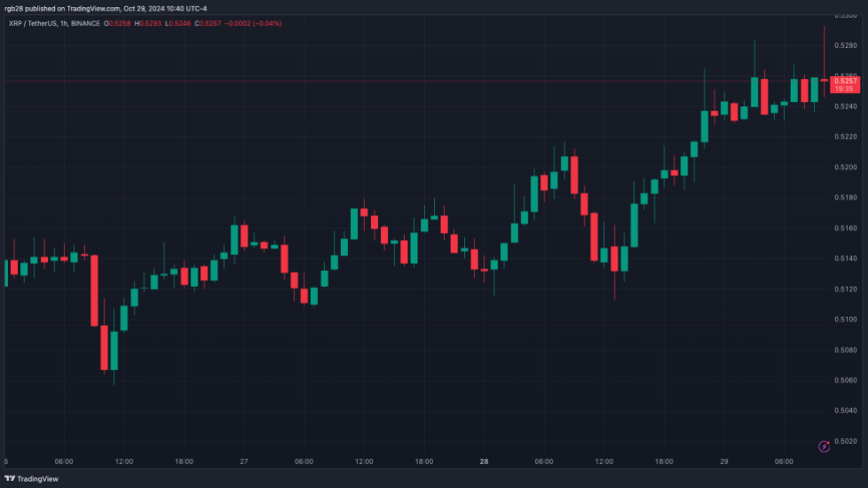Click the purple lightning bolt icon
The height and width of the screenshot is (488, 868).
point(825,446)
